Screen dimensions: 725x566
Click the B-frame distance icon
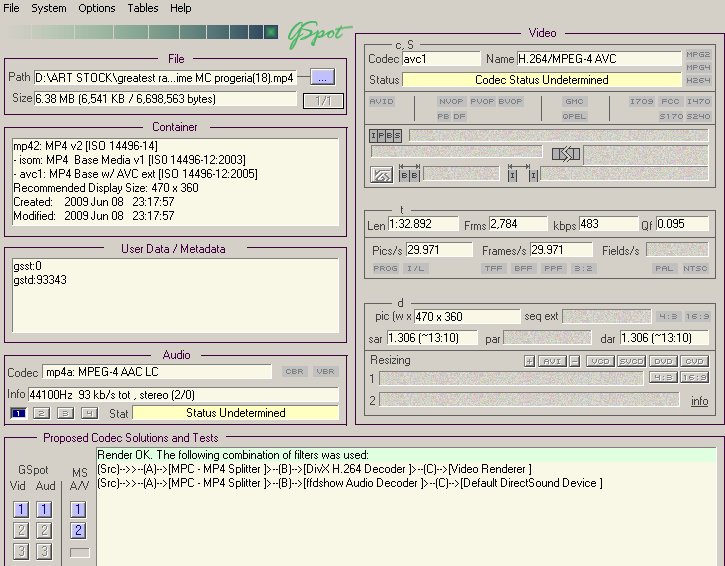pyautogui.click(x=409, y=173)
